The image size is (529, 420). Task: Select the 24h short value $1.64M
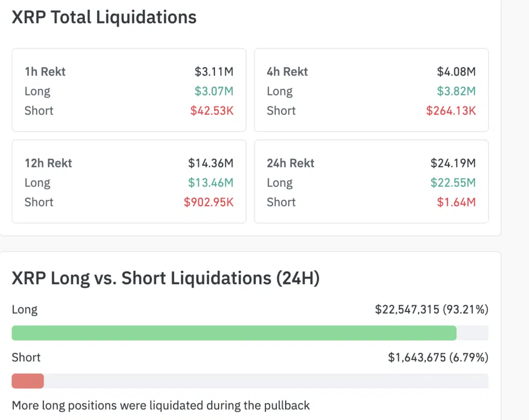(x=456, y=202)
